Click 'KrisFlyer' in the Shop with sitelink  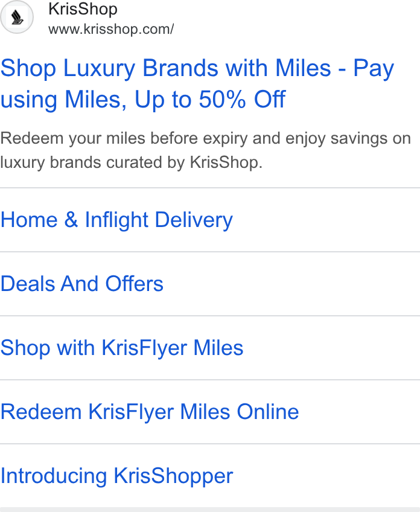click(x=144, y=348)
